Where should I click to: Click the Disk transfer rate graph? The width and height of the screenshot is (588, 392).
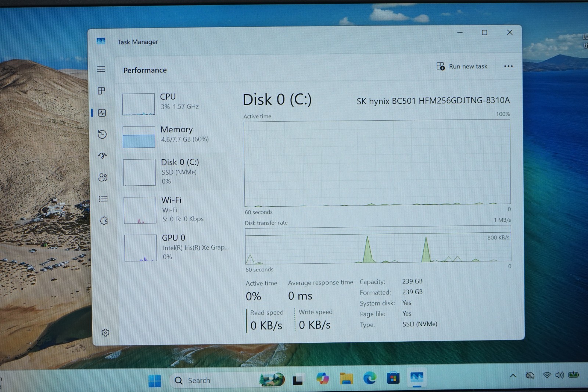tap(378, 245)
